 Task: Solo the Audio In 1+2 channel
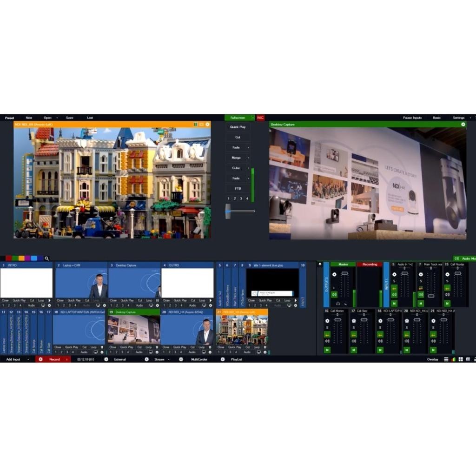(394, 281)
